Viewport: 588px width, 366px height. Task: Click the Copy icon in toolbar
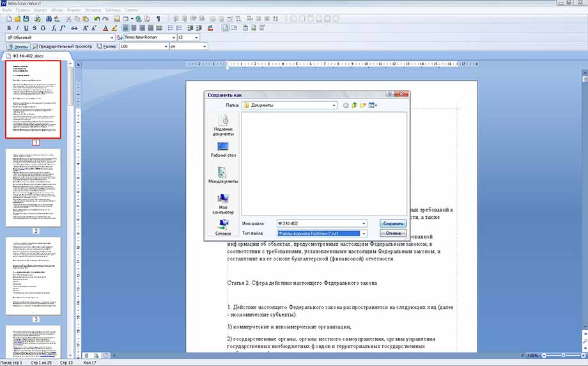77,19
